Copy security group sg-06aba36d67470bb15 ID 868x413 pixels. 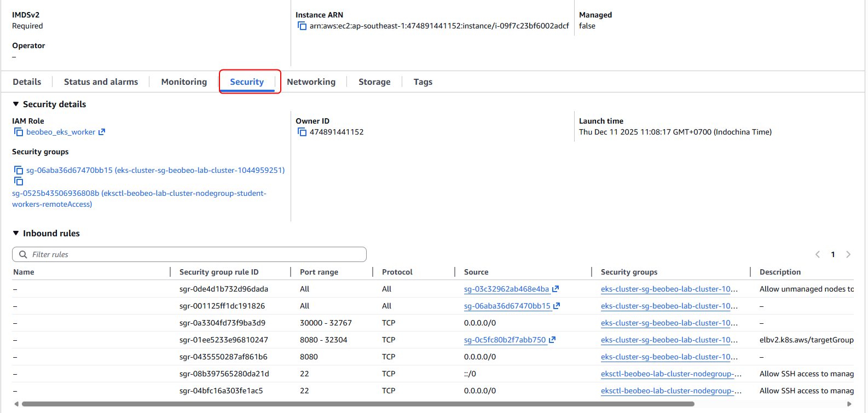[x=19, y=170]
